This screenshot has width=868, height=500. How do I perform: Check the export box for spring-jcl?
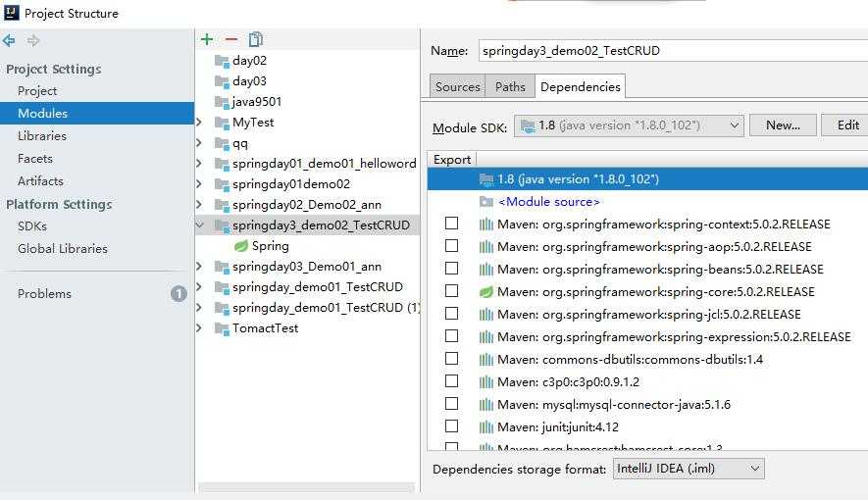pyautogui.click(x=452, y=314)
